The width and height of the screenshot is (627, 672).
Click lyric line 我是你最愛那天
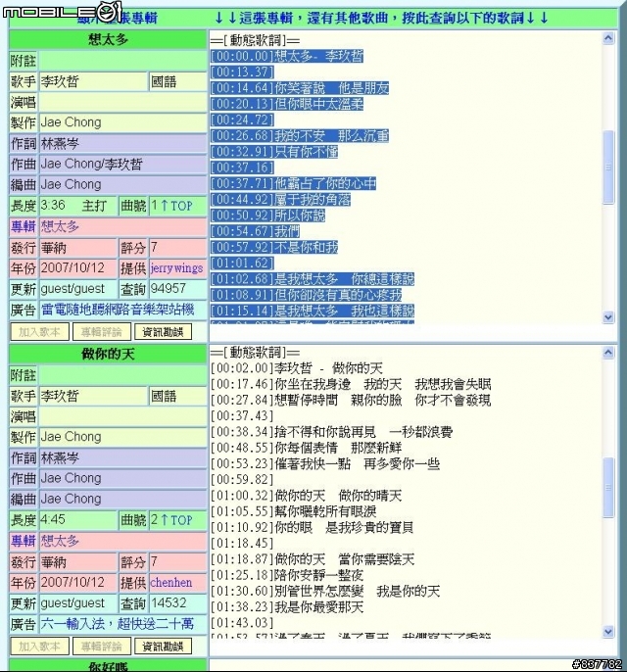pos(318,607)
